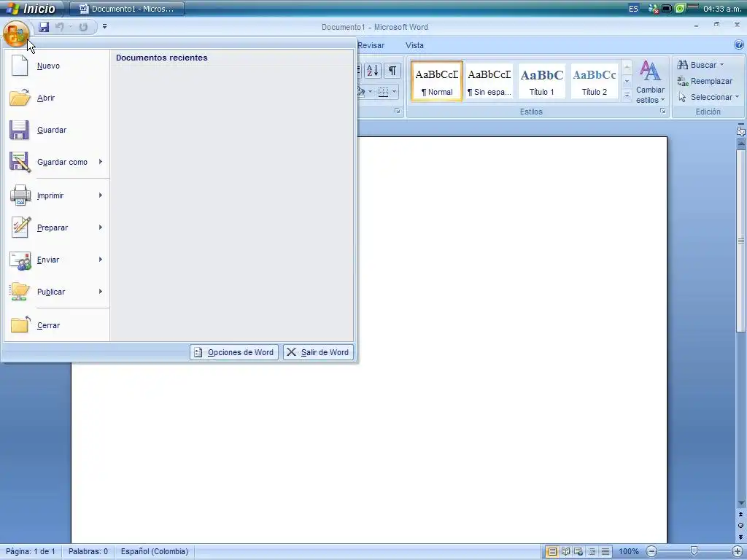Open the shading color dropdown arrow
The image size is (747, 560).
370,91
